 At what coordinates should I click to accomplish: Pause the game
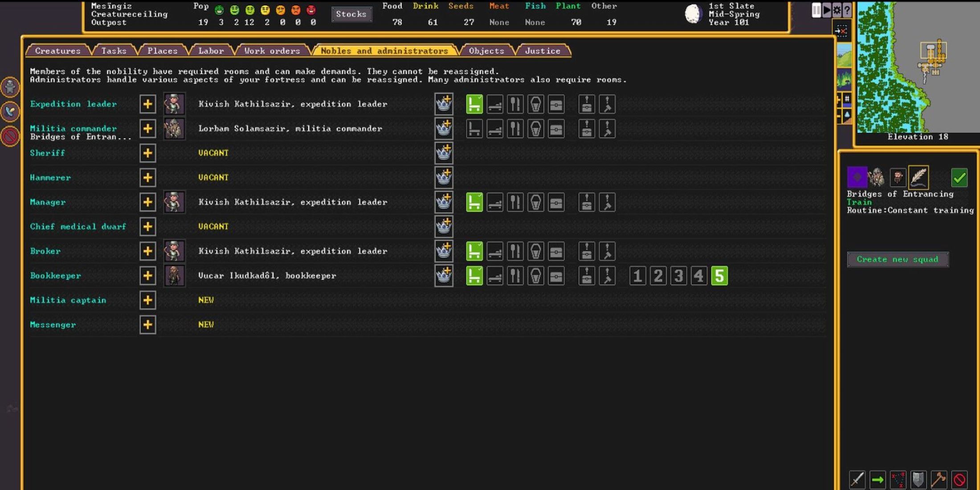point(817,10)
